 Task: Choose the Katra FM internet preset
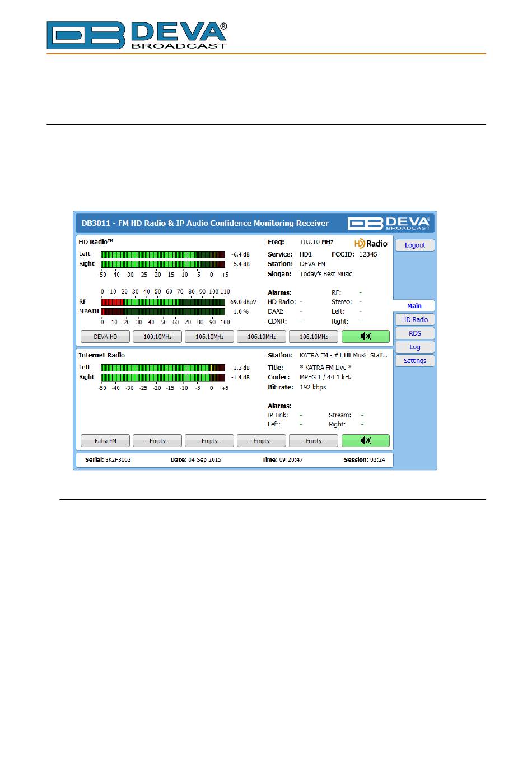tap(105, 441)
